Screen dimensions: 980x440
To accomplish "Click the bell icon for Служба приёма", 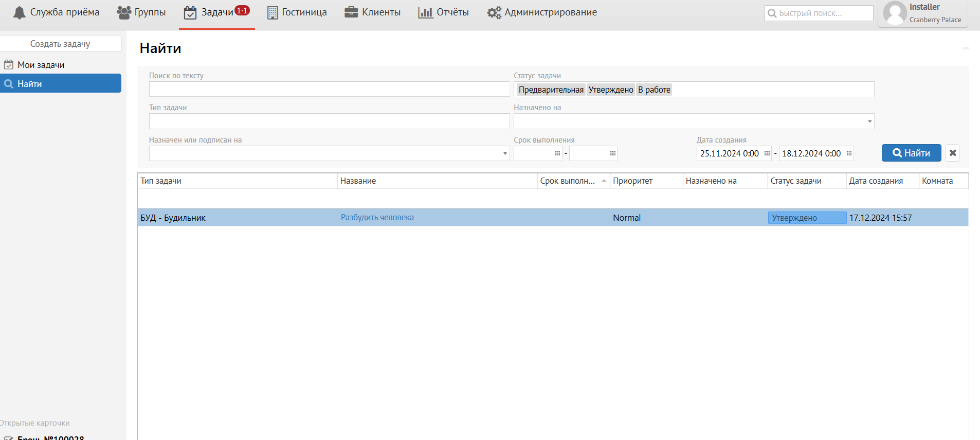I will pos(20,13).
